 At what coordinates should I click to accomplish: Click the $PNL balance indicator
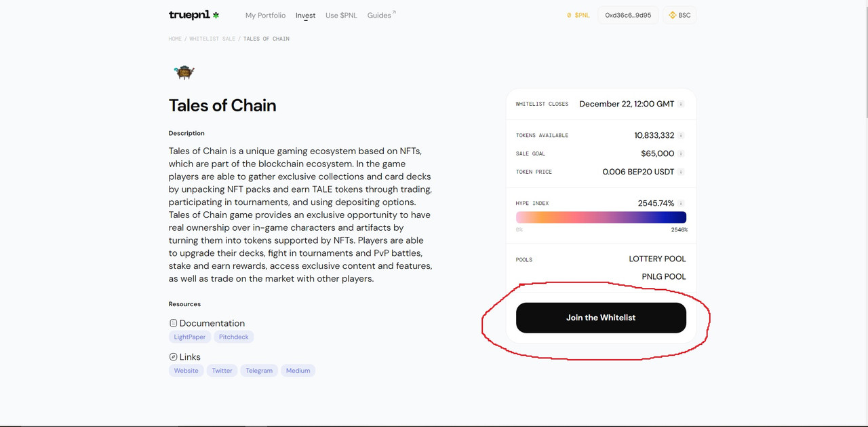click(578, 15)
